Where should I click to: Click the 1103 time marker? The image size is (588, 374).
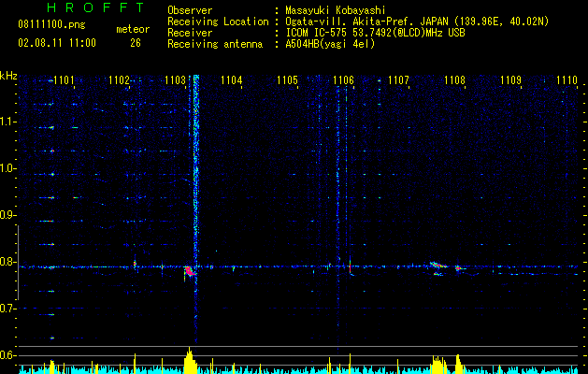[x=175, y=80]
